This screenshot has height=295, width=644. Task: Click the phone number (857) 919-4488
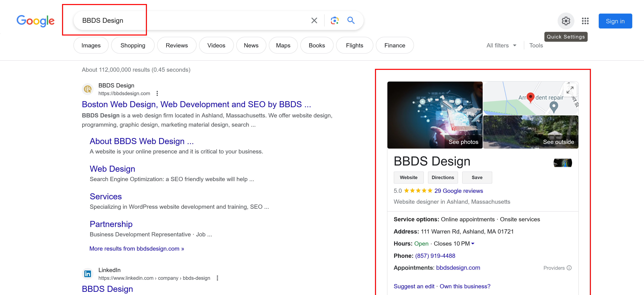tap(435, 256)
